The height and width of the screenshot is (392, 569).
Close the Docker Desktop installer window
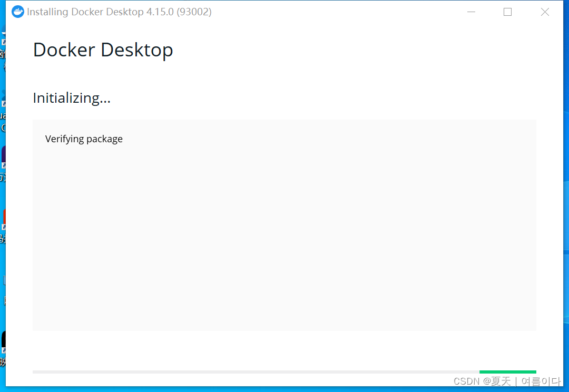pyautogui.click(x=545, y=12)
